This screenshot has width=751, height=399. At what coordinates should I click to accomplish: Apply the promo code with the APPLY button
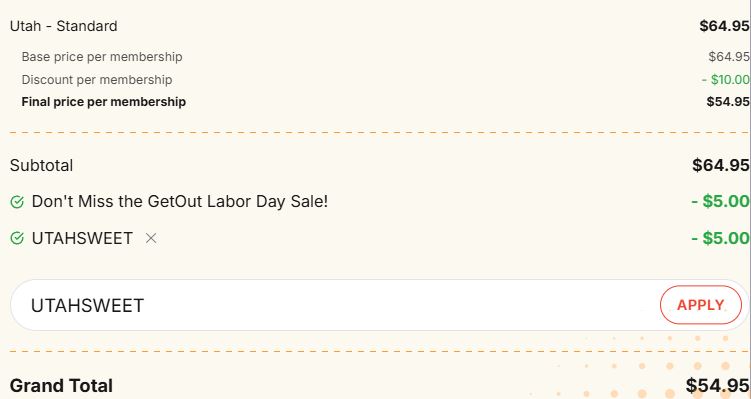[x=700, y=305]
